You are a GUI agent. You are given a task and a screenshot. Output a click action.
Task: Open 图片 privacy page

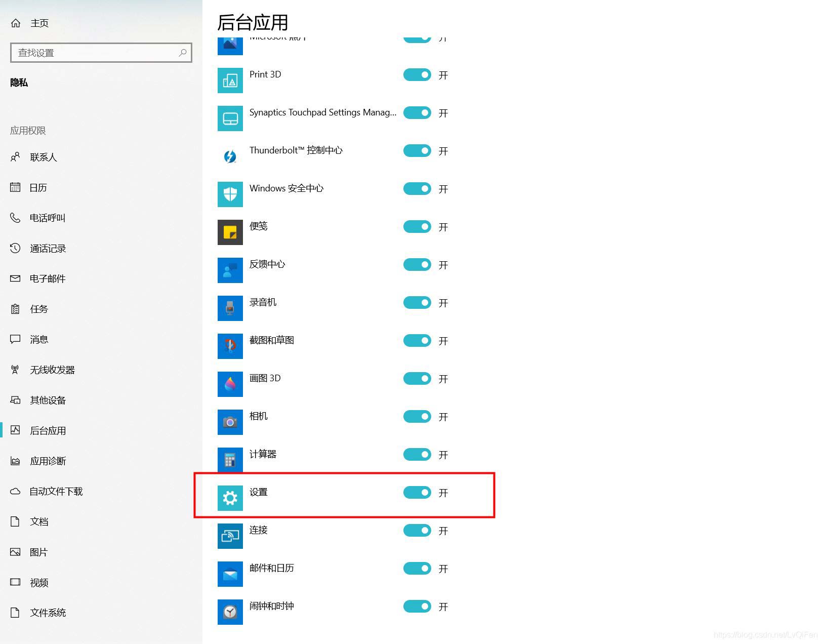(x=101, y=552)
